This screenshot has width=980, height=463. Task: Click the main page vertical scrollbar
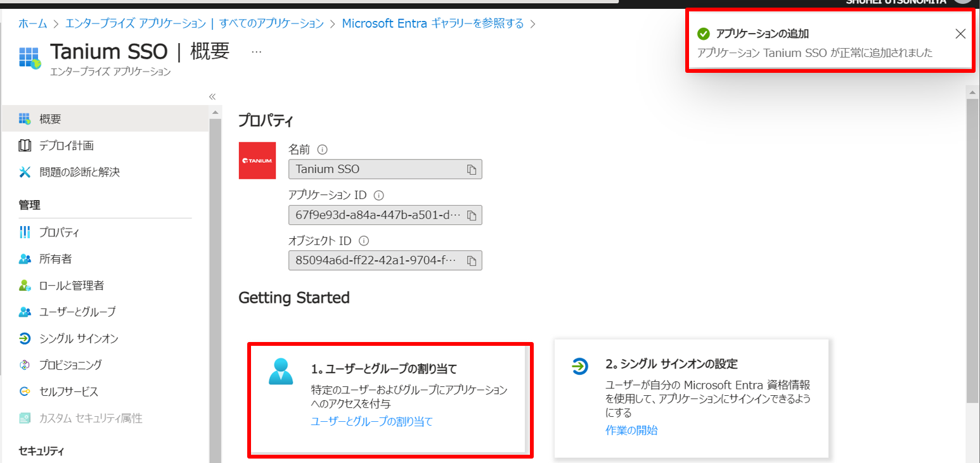tap(972, 251)
